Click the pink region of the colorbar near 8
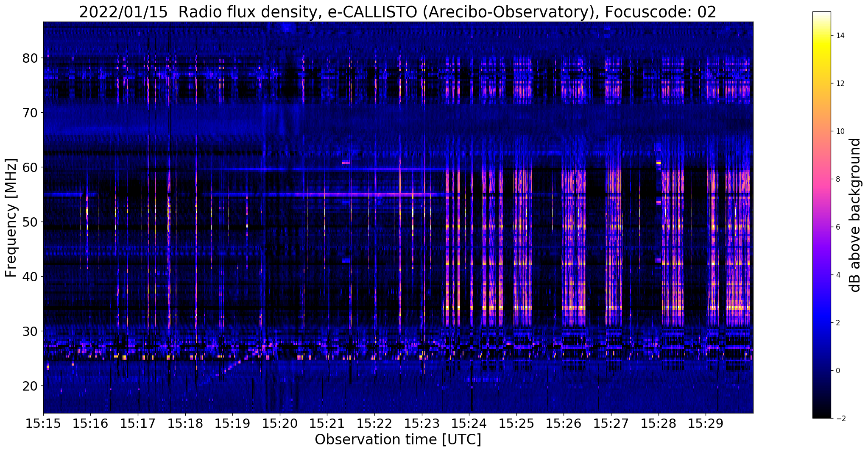 [821, 179]
